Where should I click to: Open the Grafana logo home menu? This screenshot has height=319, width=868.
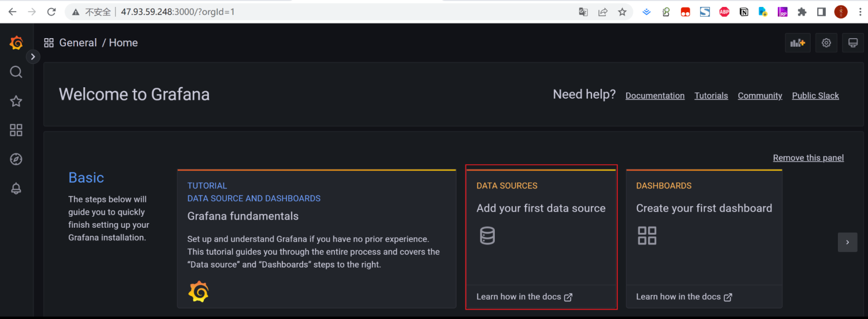coord(16,43)
